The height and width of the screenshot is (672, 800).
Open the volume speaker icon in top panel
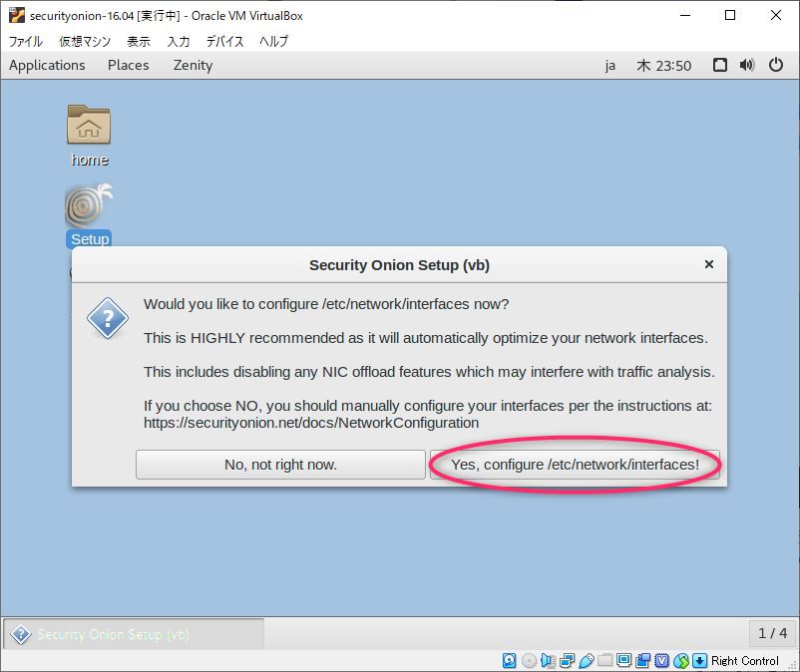click(747, 65)
